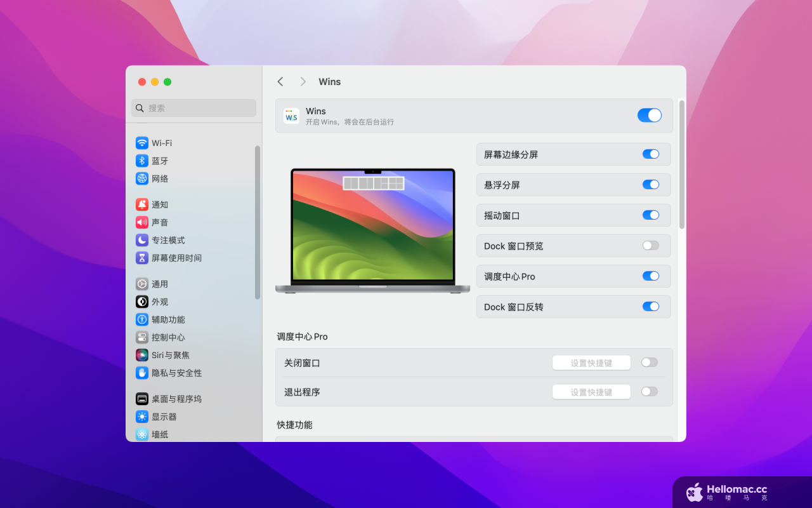
Task: Click the 搜索 search field
Action: pyautogui.click(x=193, y=108)
